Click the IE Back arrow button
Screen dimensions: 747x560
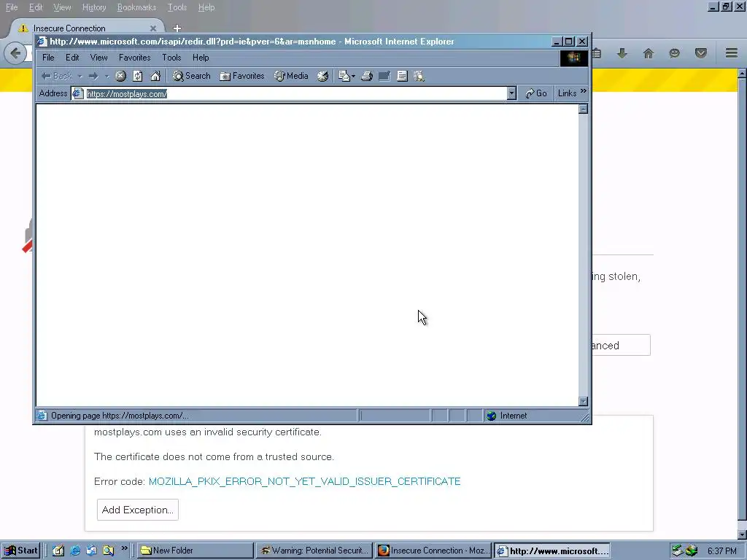click(56, 76)
